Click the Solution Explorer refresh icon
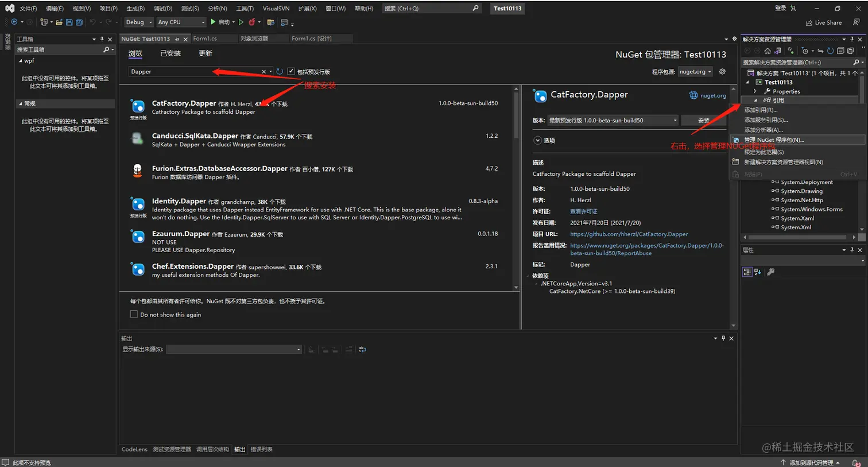Image resolution: width=868 pixels, height=467 pixels. [x=830, y=51]
